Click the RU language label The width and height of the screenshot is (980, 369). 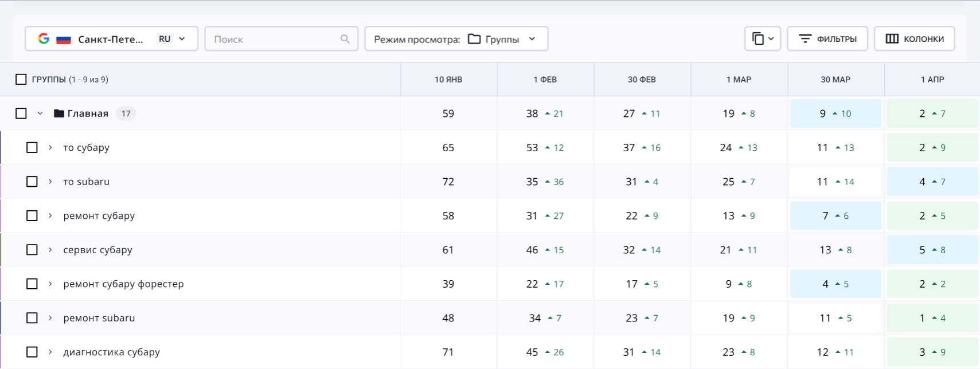[x=165, y=39]
